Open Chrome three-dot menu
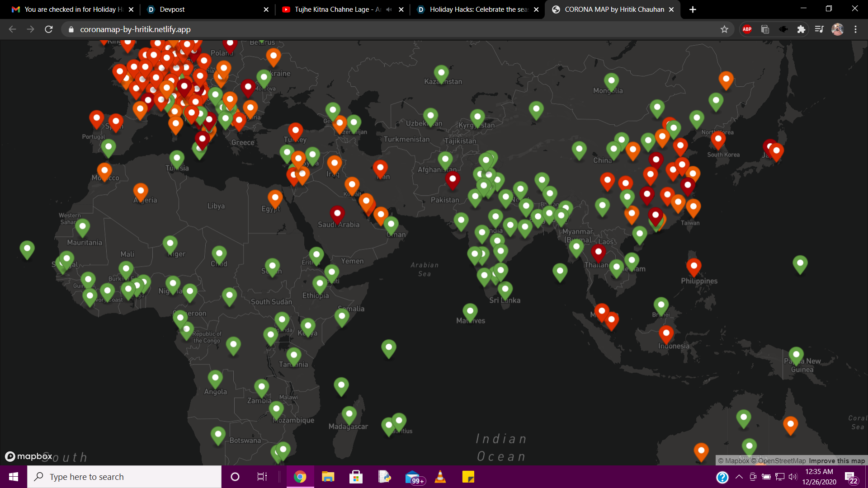Image resolution: width=868 pixels, height=488 pixels. [x=855, y=29]
